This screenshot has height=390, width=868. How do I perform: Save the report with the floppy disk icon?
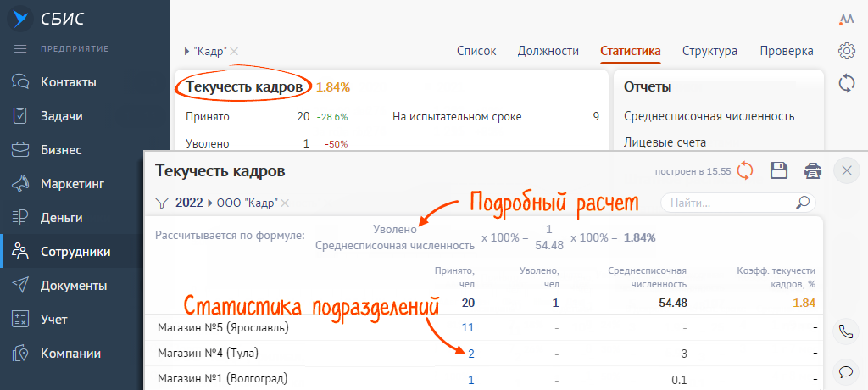click(x=779, y=170)
